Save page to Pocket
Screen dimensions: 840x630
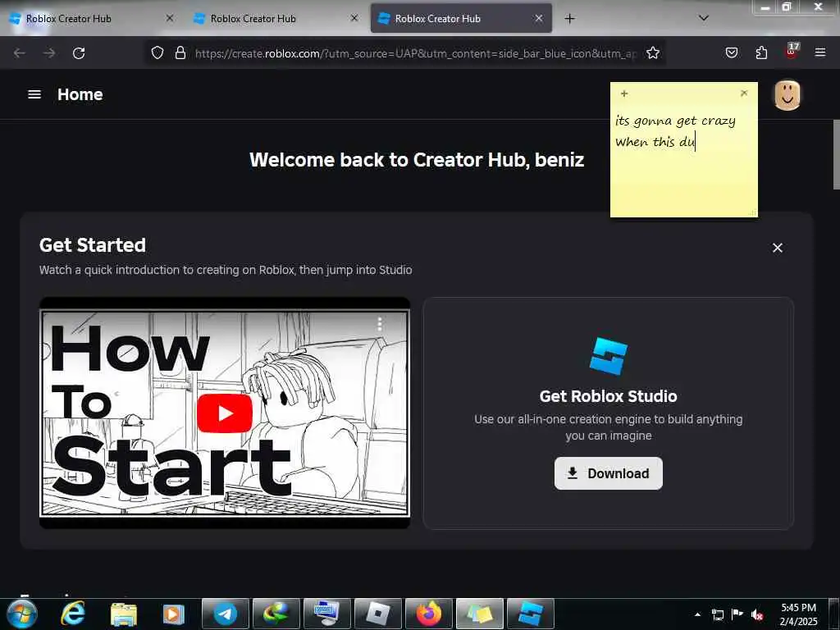pyautogui.click(x=731, y=53)
